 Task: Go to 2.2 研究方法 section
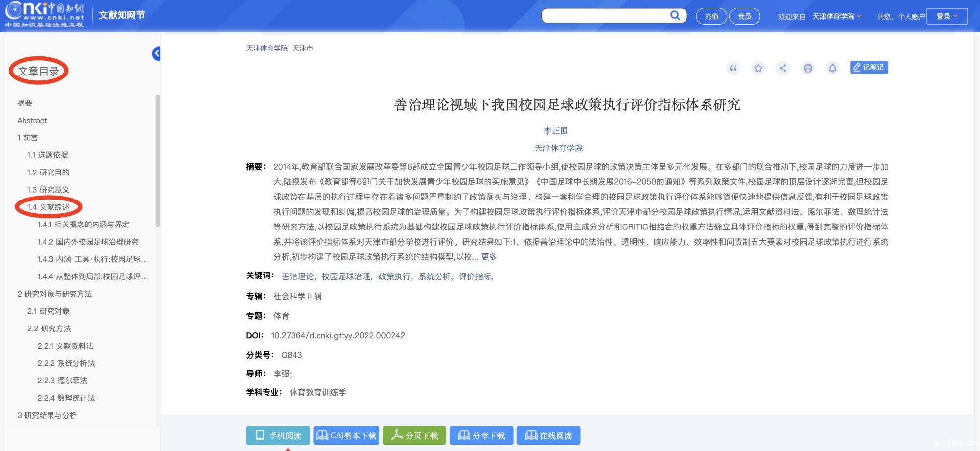coord(49,328)
